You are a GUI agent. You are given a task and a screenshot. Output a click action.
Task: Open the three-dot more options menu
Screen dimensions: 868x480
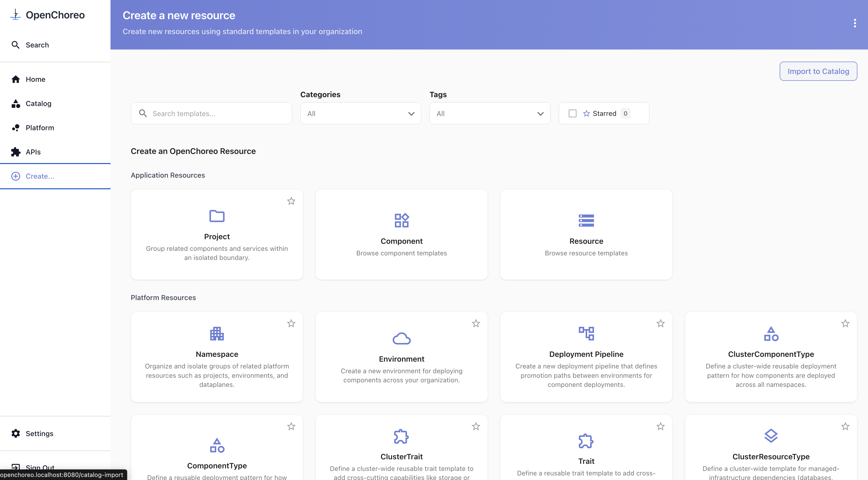pos(855,23)
